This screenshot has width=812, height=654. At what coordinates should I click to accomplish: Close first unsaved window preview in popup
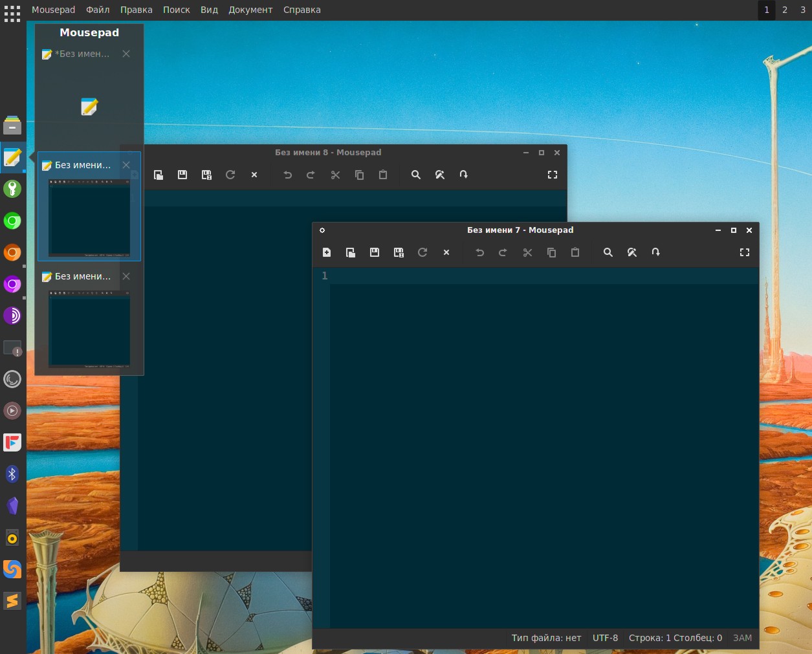pyautogui.click(x=126, y=54)
